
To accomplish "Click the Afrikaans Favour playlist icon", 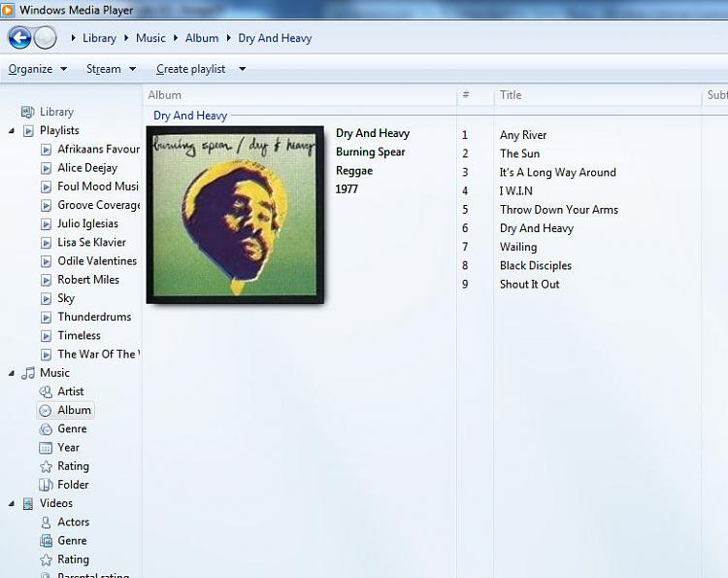I will tap(46, 150).
